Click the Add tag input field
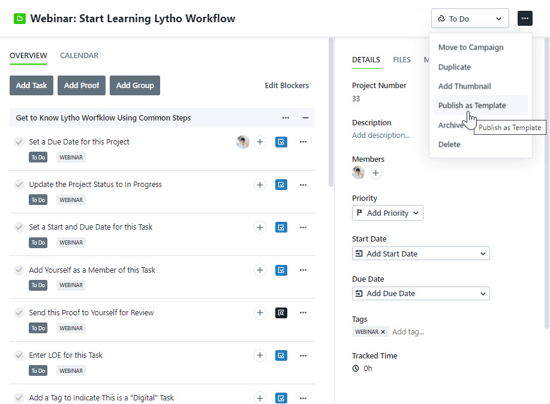The width and height of the screenshot is (550, 404). point(408,332)
